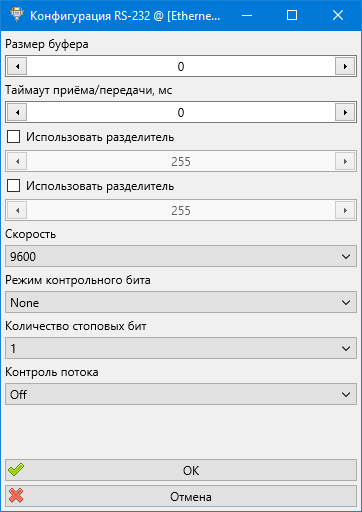
Task: Click the app icon in title bar
Action: point(16,15)
